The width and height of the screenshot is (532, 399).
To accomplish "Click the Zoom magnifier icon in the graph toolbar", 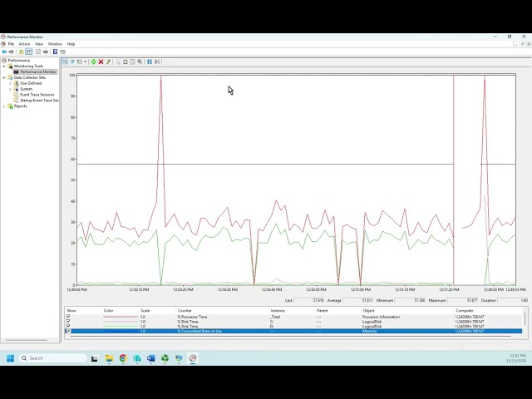I will tap(140, 62).
